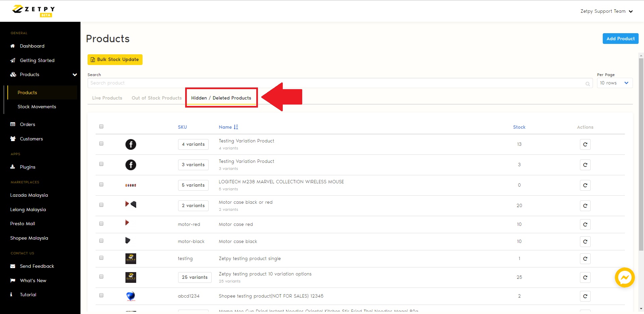Restore the 4 variants Testing Variation Product

[x=585, y=144]
